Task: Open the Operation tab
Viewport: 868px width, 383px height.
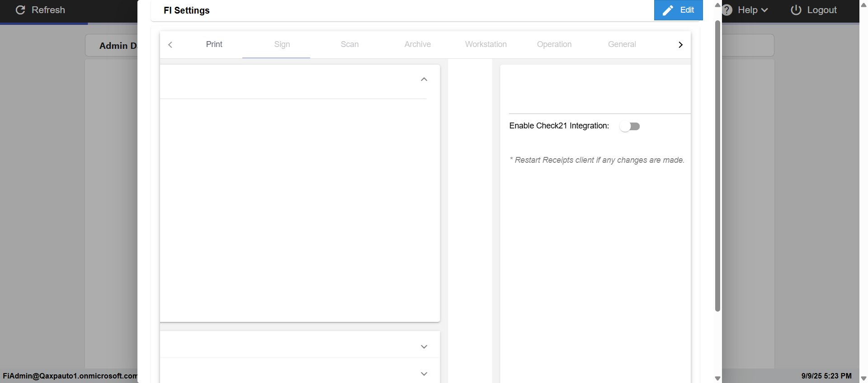Action: (x=554, y=44)
